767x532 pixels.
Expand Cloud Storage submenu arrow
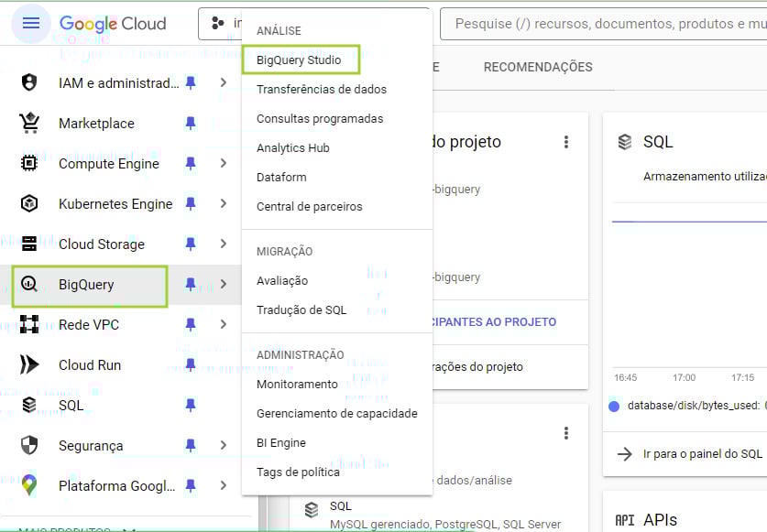[x=224, y=244]
